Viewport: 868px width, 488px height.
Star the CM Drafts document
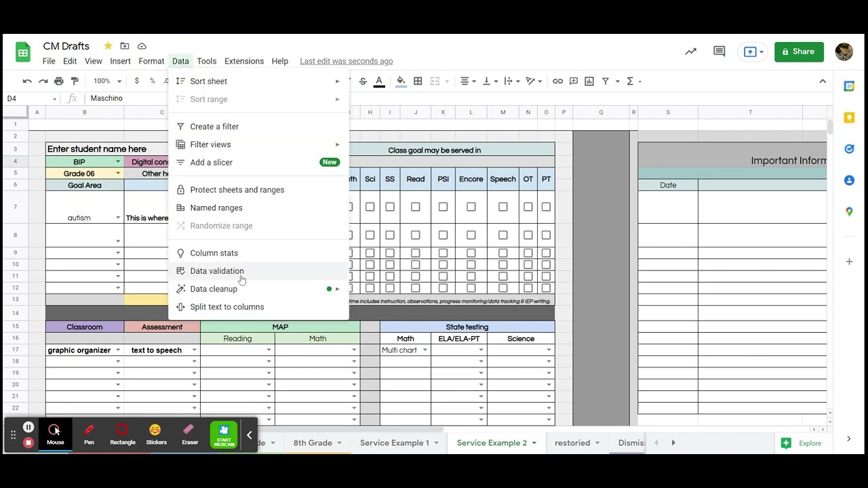point(108,46)
